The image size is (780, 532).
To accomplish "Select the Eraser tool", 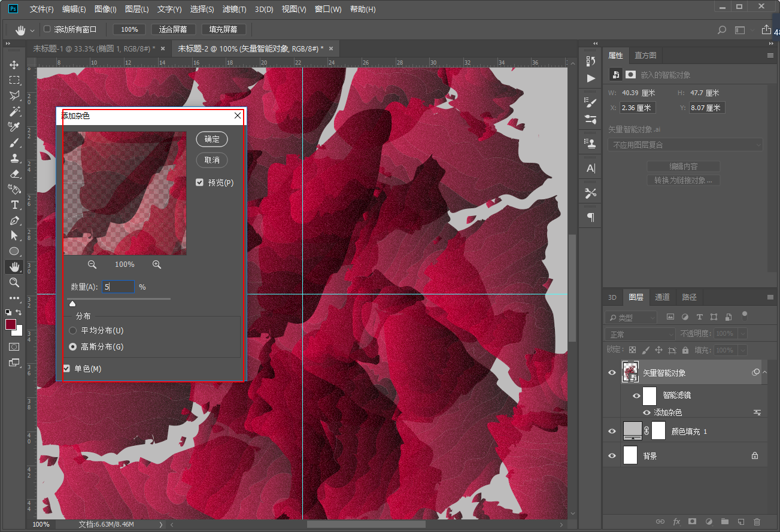I will tap(14, 174).
